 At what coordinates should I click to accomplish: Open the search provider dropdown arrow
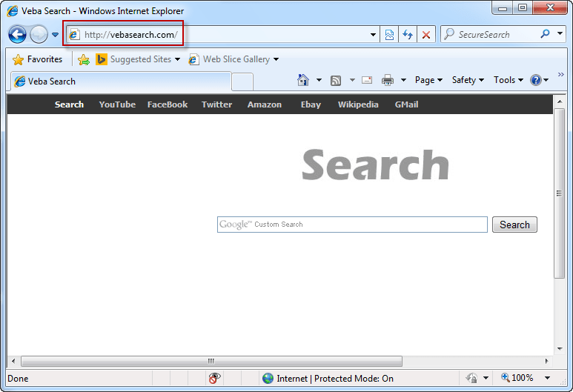560,34
